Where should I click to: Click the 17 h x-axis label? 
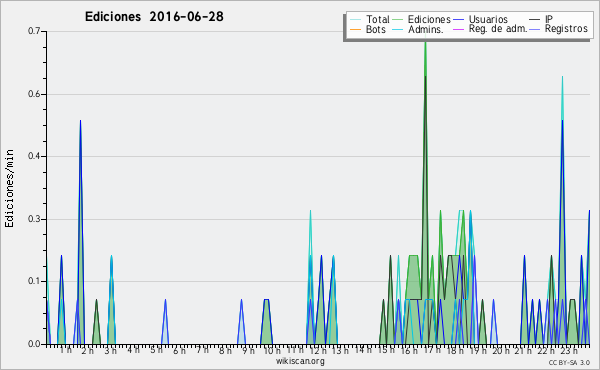(432, 350)
